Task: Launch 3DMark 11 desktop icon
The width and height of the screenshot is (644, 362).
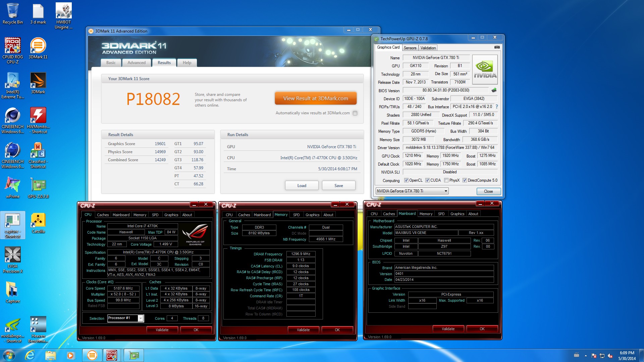Action: click(x=38, y=48)
